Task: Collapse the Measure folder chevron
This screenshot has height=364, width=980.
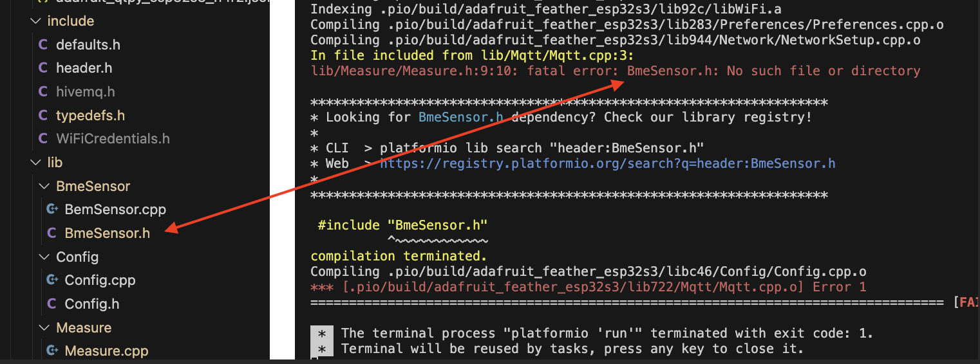Action: pos(44,328)
